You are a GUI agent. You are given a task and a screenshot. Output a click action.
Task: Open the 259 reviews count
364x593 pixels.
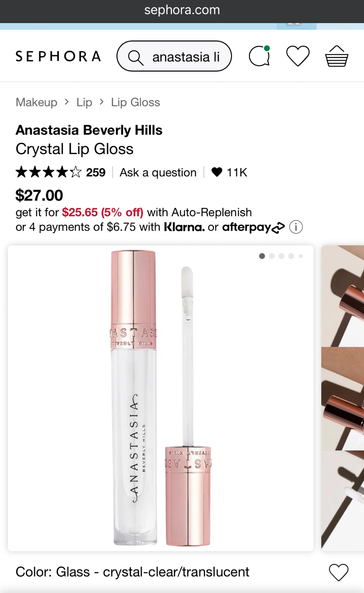[x=95, y=173]
